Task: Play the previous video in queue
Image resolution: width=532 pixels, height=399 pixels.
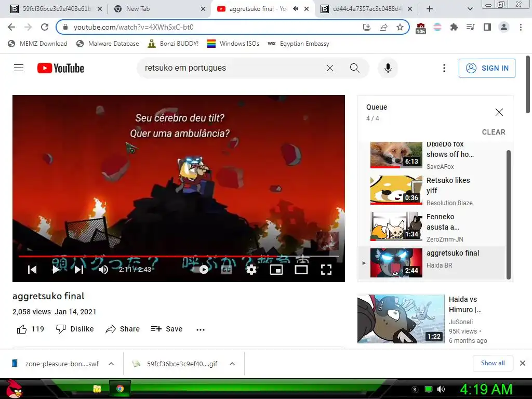Action: pos(32,270)
